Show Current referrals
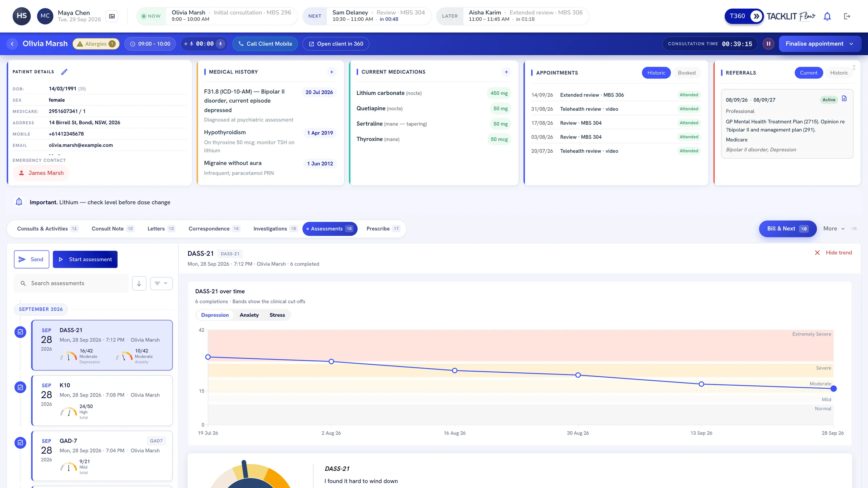 (809, 73)
